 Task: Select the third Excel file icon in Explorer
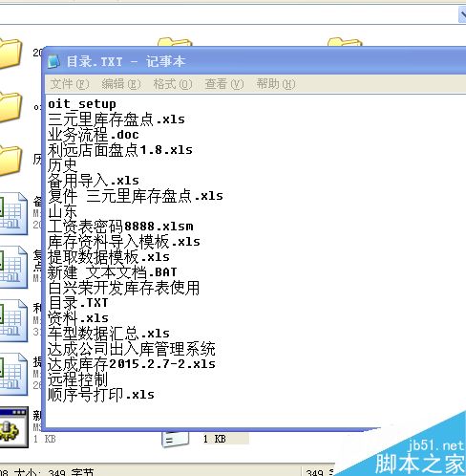point(13,321)
